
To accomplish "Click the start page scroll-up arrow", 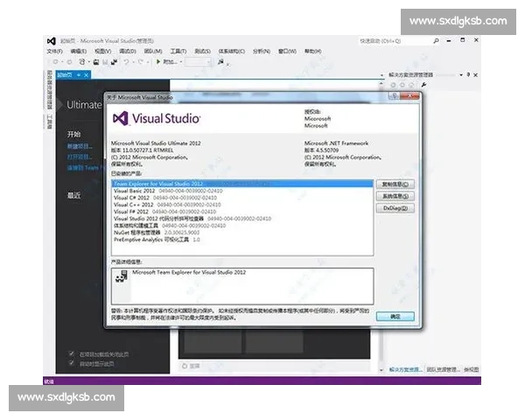I will coord(381,83).
